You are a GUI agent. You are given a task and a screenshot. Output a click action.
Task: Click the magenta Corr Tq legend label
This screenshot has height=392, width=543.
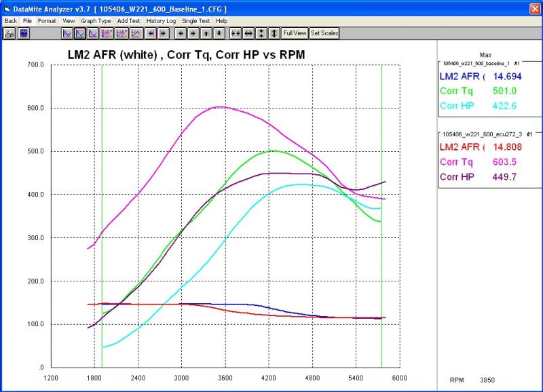click(456, 162)
